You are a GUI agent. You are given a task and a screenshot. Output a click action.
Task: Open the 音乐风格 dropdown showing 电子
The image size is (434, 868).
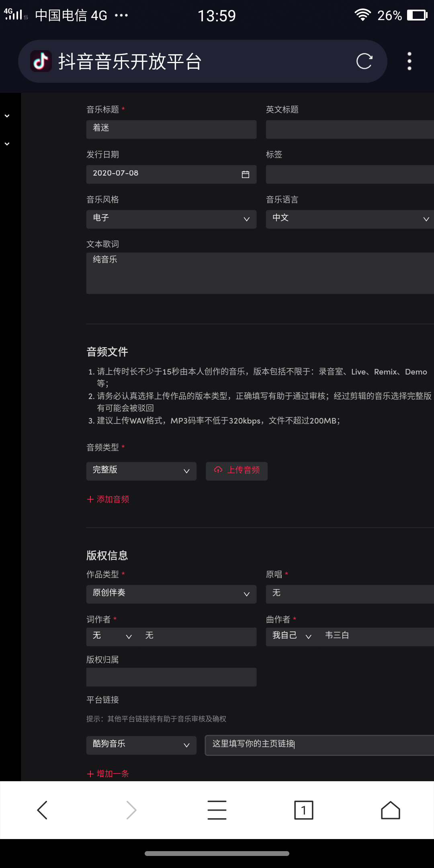coord(171,219)
